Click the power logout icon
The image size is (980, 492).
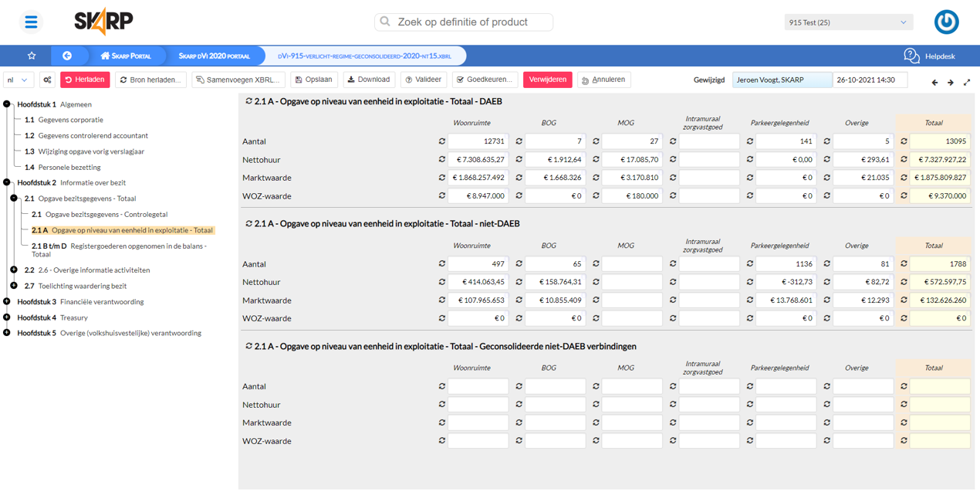(x=946, y=22)
